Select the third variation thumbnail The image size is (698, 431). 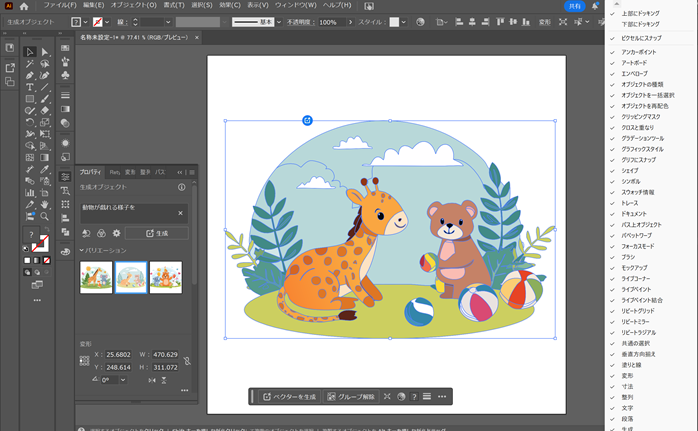[x=165, y=277]
